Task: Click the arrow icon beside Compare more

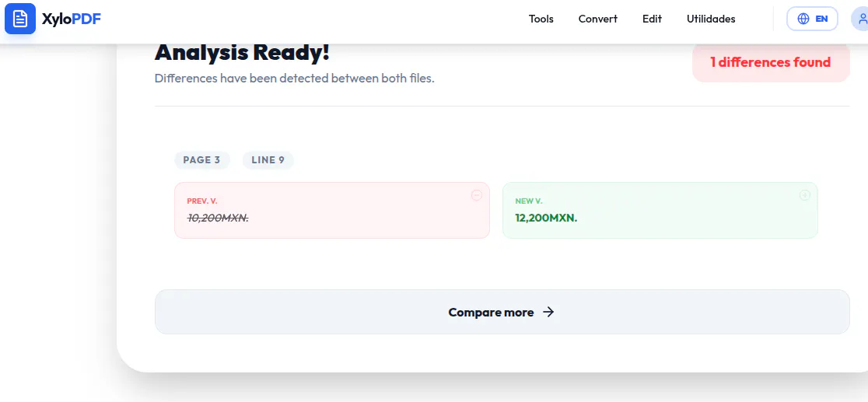Action: tap(548, 312)
